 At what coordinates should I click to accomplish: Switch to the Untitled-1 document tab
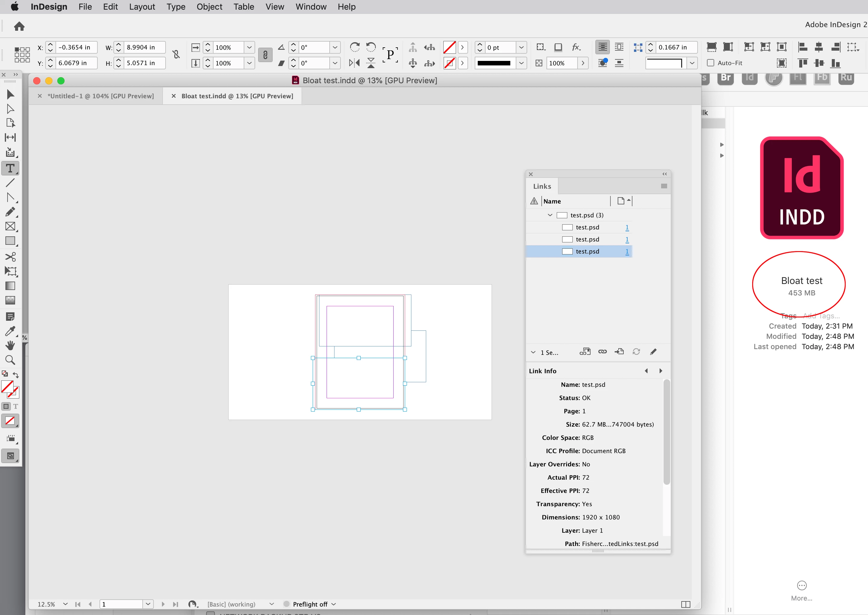[x=100, y=96]
